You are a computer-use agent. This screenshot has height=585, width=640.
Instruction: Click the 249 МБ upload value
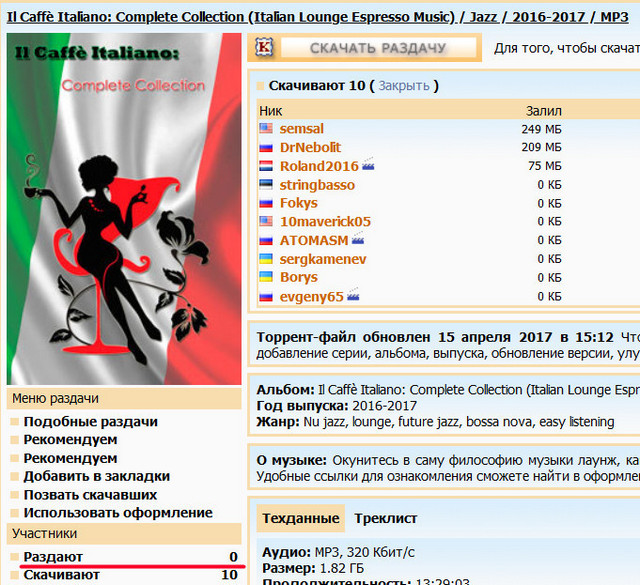(541, 129)
